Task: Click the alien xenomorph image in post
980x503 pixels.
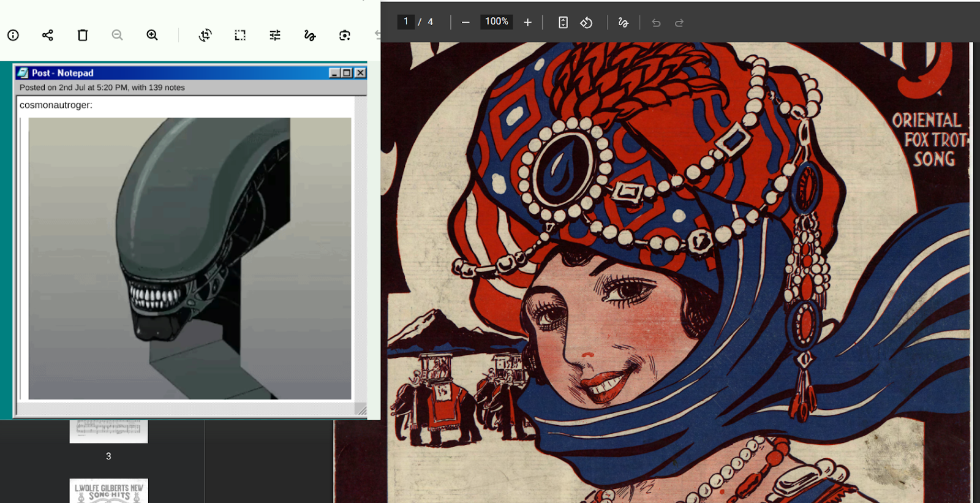Action: (x=190, y=259)
